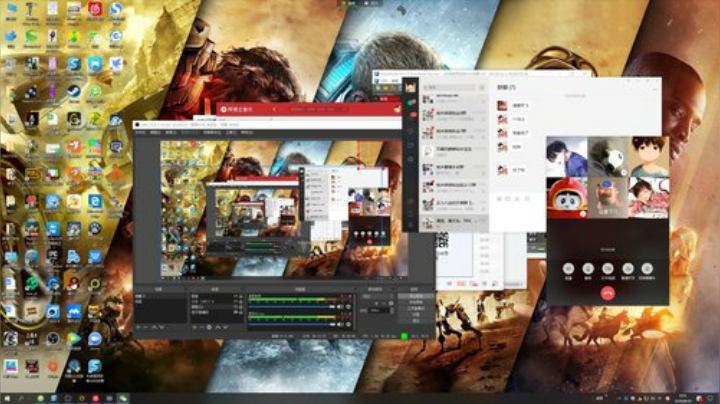Click the WeChat icon in the taskbar

tap(123, 398)
